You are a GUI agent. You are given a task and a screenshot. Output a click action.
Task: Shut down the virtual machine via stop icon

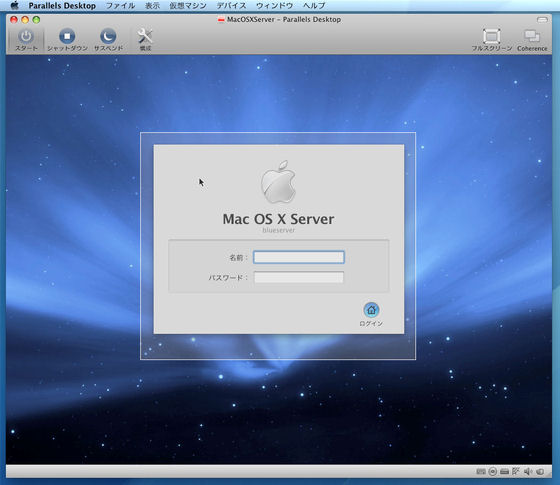click(x=67, y=36)
